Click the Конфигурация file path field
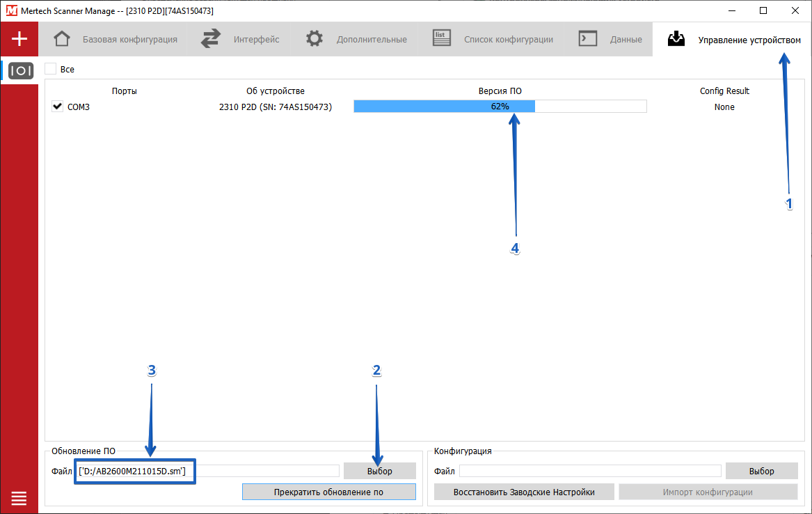The width and height of the screenshot is (812, 514). click(590, 471)
